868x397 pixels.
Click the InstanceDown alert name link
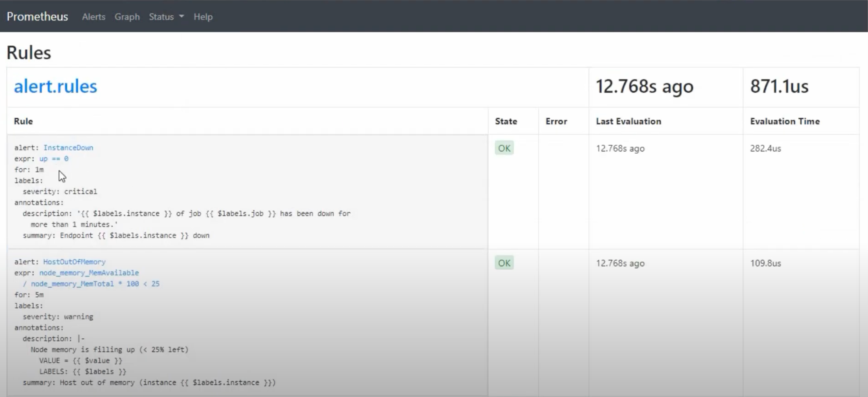(68, 148)
